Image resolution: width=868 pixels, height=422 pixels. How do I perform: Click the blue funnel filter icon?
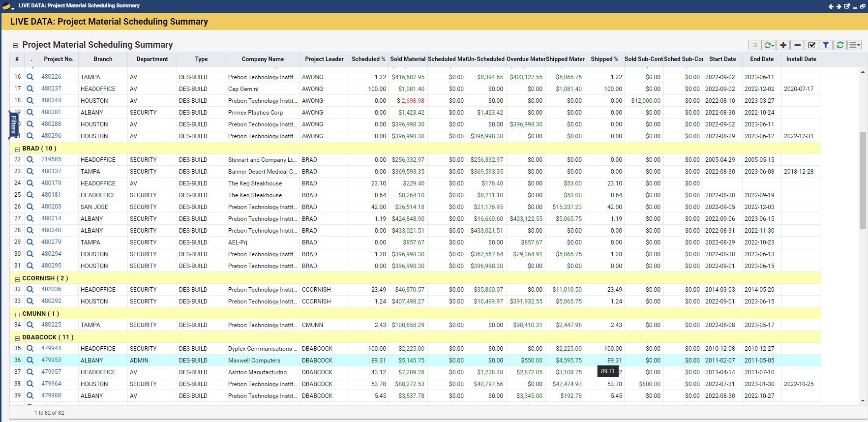(x=826, y=45)
